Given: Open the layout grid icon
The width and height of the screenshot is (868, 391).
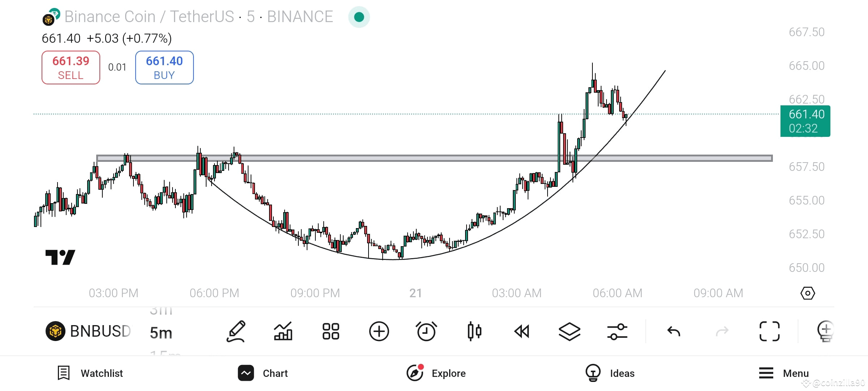Looking at the screenshot, I should pos(331,331).
